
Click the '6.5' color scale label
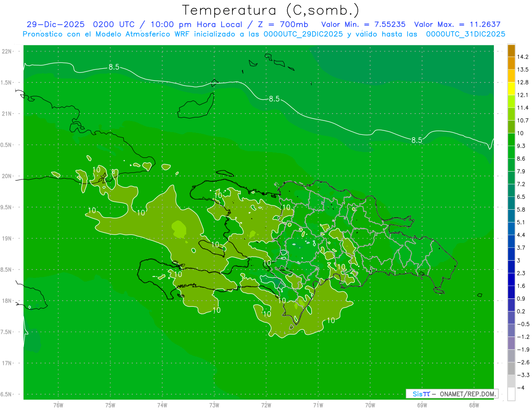coord(521,197)
